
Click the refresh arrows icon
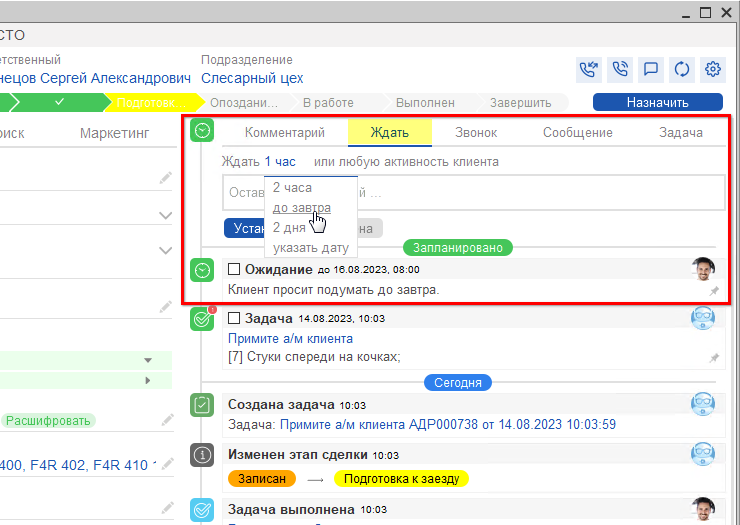[x=682, y=69]
